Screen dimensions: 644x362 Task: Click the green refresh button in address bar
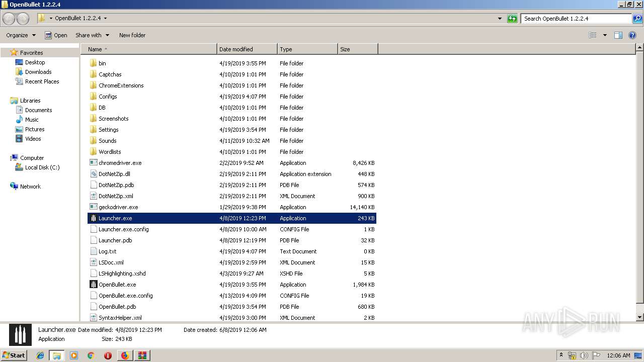512,19
